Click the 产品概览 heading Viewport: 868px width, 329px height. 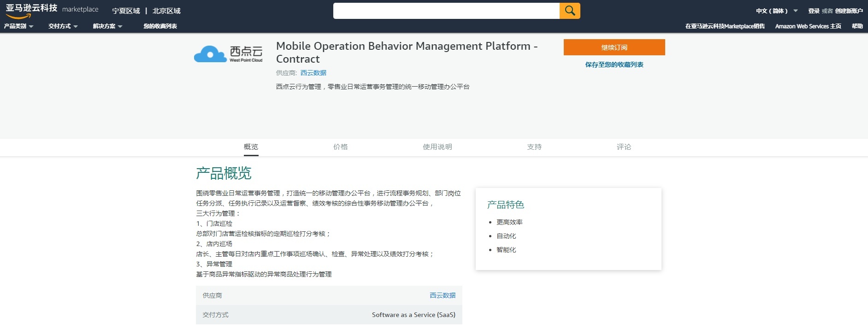pyautogui.click(x=224, y=173)
